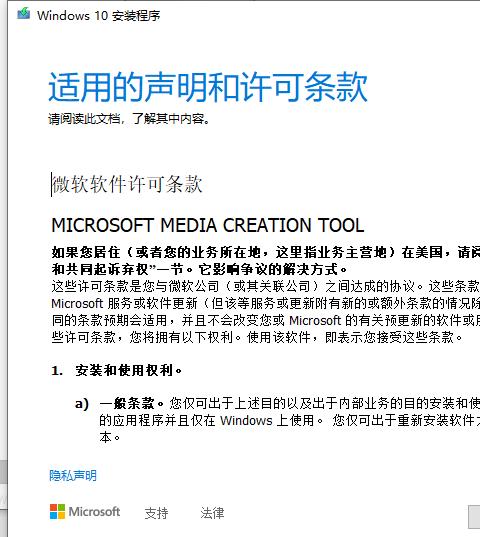Click the line starting 这些许可条款是您与微软公司
The height and width of the screenshot is (537, 480).
266,286
